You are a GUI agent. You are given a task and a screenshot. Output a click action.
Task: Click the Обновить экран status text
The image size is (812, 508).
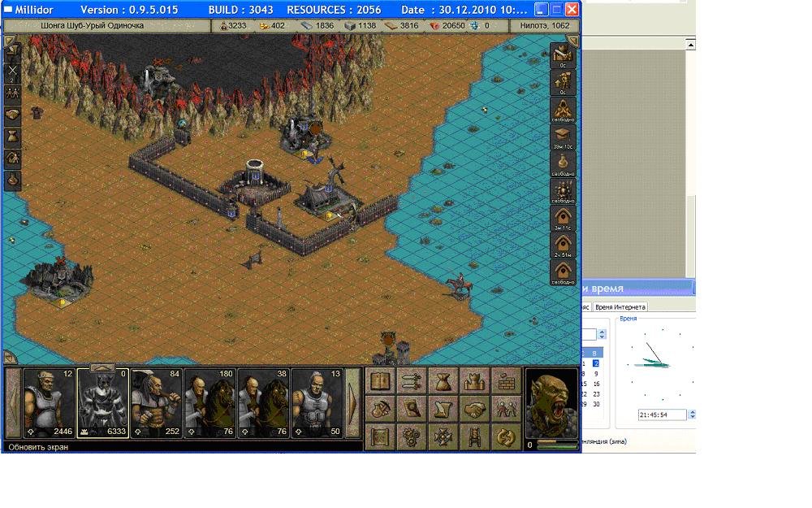coord(38,447)
